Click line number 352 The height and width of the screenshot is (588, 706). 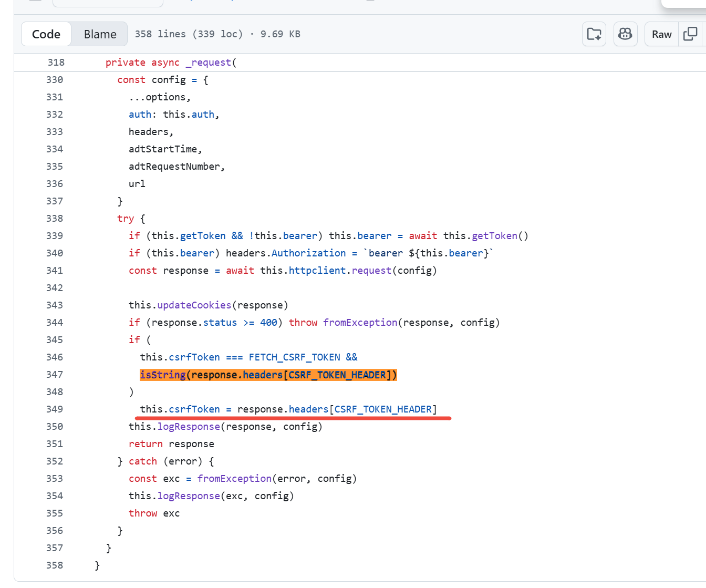(x=55, y=461)
